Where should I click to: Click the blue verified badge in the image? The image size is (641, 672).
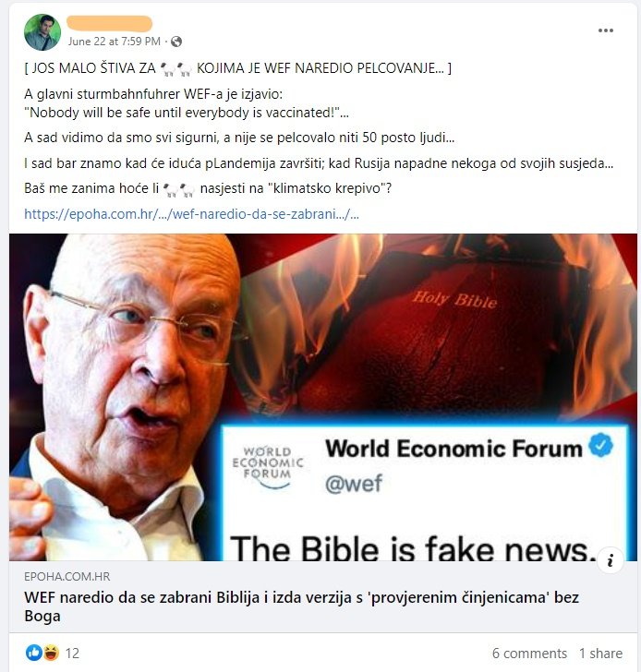[601, 445]
